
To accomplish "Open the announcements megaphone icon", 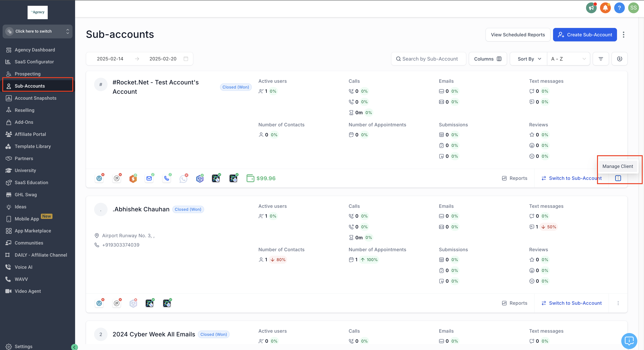I will point(591,8).
